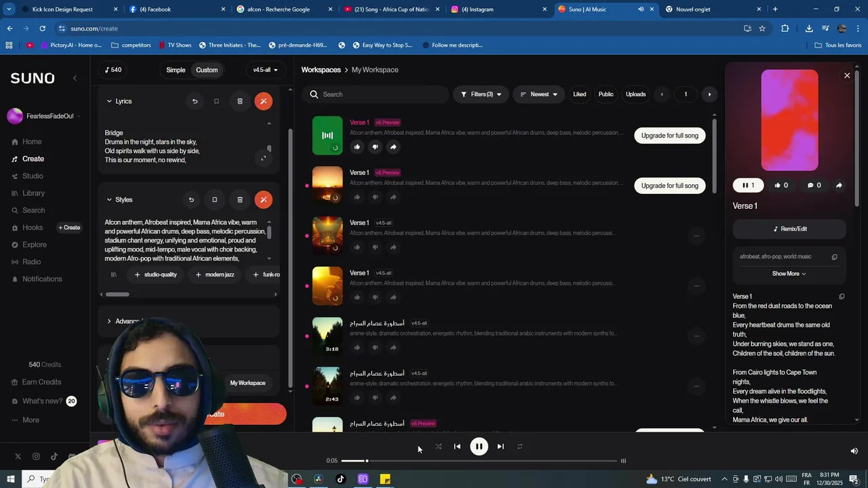Viewport: 868px width, 488px height.
Task: Click the orange magic wand in Lyrics
Action: (x=264, y=102)
